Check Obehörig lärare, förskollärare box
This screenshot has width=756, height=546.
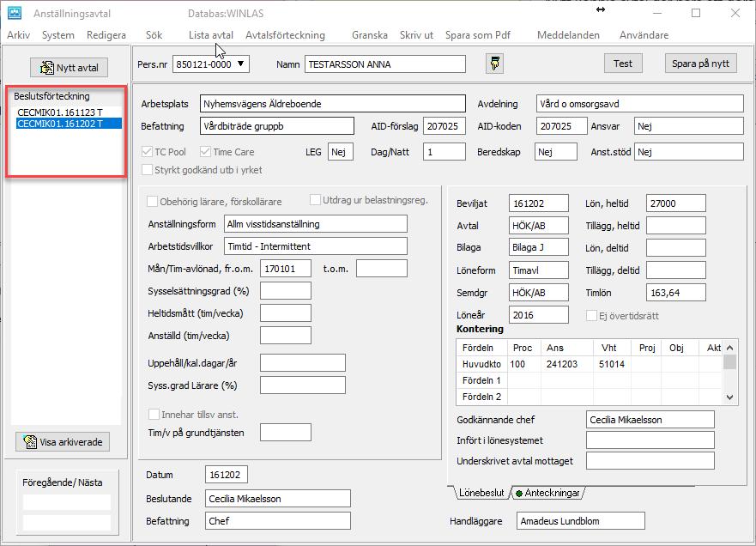(x=153, y=201)
